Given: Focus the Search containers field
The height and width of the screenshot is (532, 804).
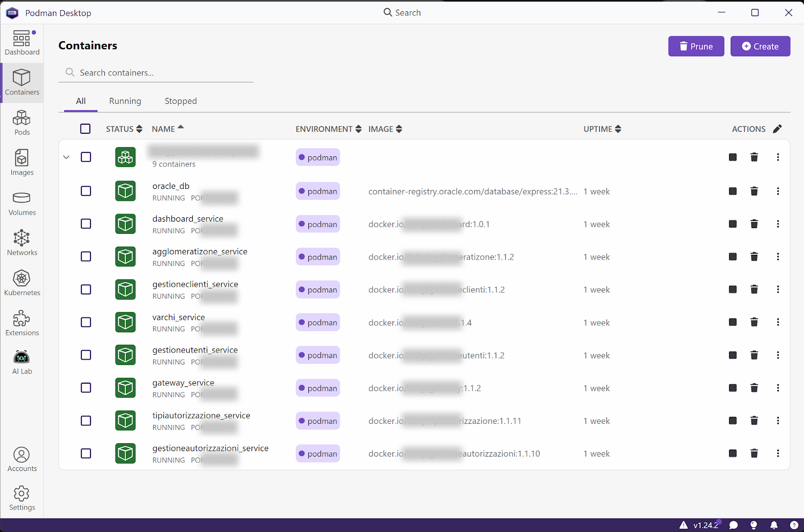Looking at the screenshot, I should (x=156, y=73).
